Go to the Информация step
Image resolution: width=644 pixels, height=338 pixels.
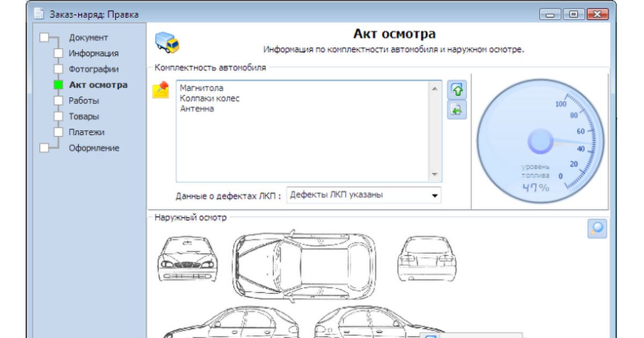[x=93, y=53]
